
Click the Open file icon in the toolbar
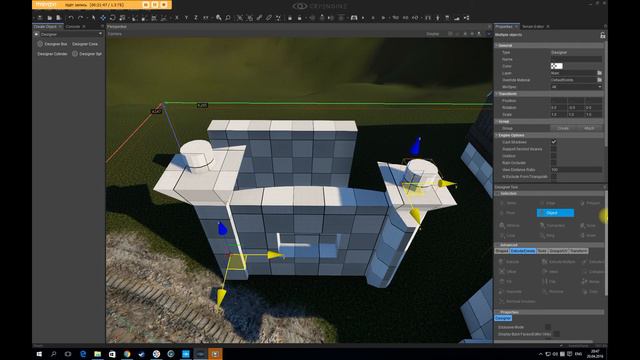49,18
